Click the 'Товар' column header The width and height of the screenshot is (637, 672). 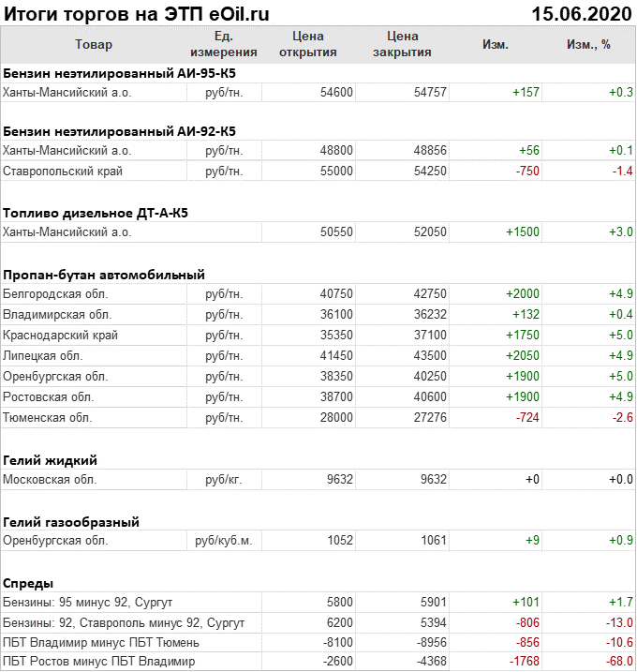93,44
